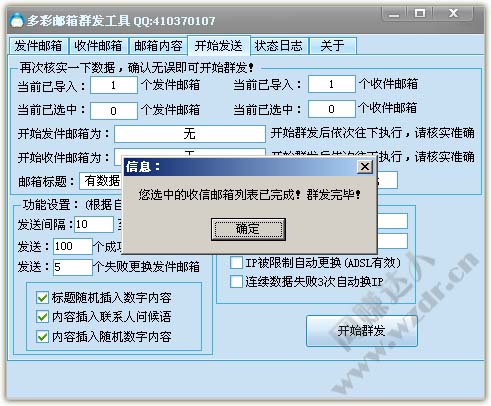This screenshot has height=406, width=491.
Task: Open the 邮箱内容 tab
Action: point(158,46)
